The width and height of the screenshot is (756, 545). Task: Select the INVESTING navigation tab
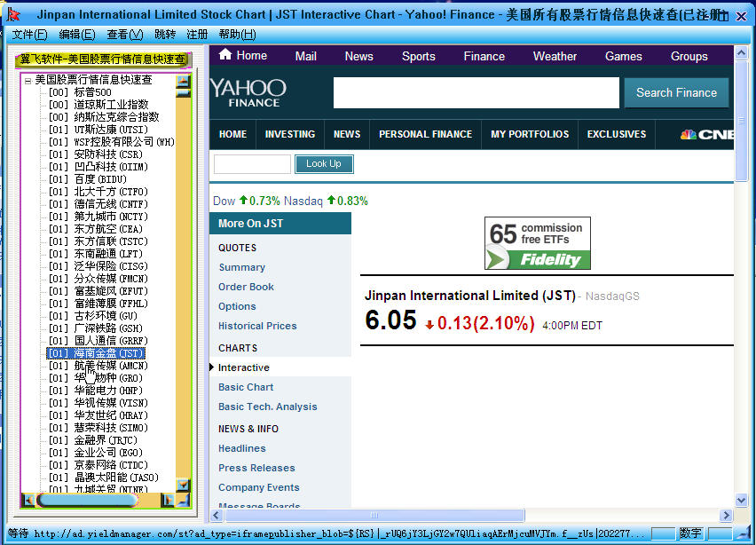tap(290, 135)
